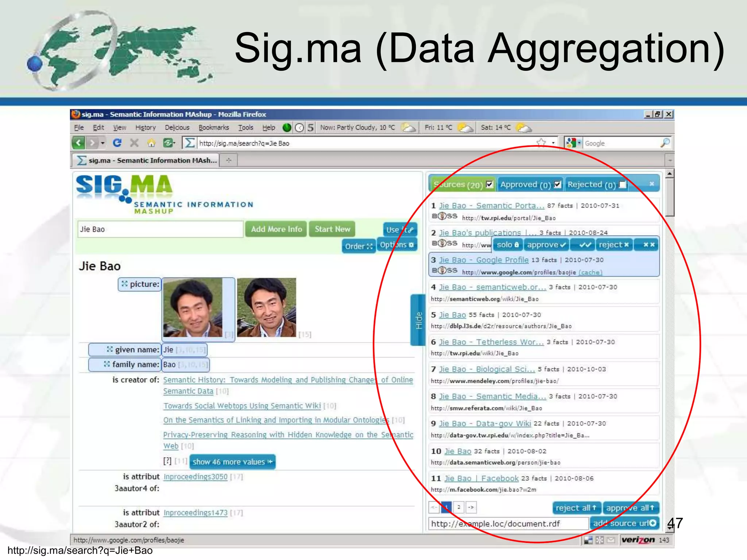747x560 pixels.
Task: Click the Google search magnifier icon
Action: (x=665, y=143)
